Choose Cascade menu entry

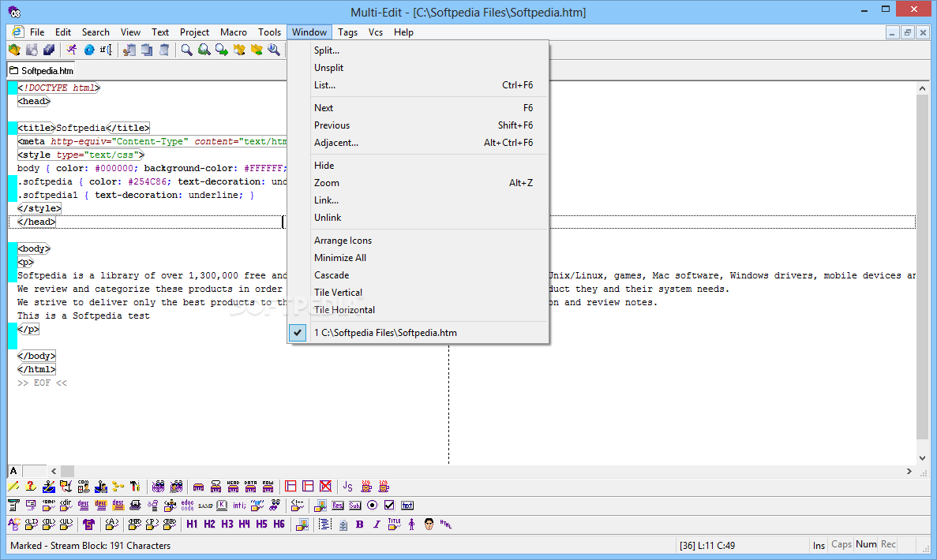coord(418,275)
